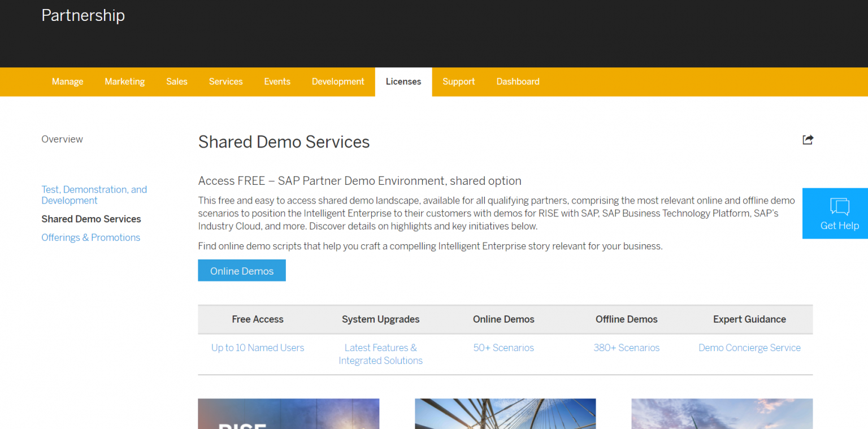Click the Online Demos button
Screen dimensions: 868x429
pos(241,270)
